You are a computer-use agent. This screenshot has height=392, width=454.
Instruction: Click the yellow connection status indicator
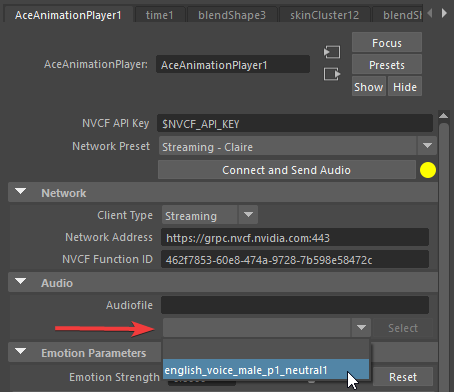428,170
